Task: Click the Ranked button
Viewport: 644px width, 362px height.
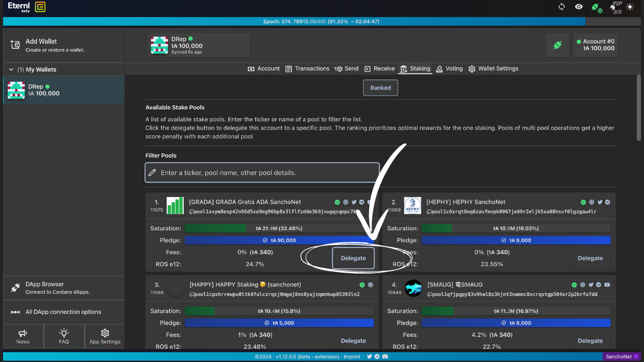Action: (380, 87)
